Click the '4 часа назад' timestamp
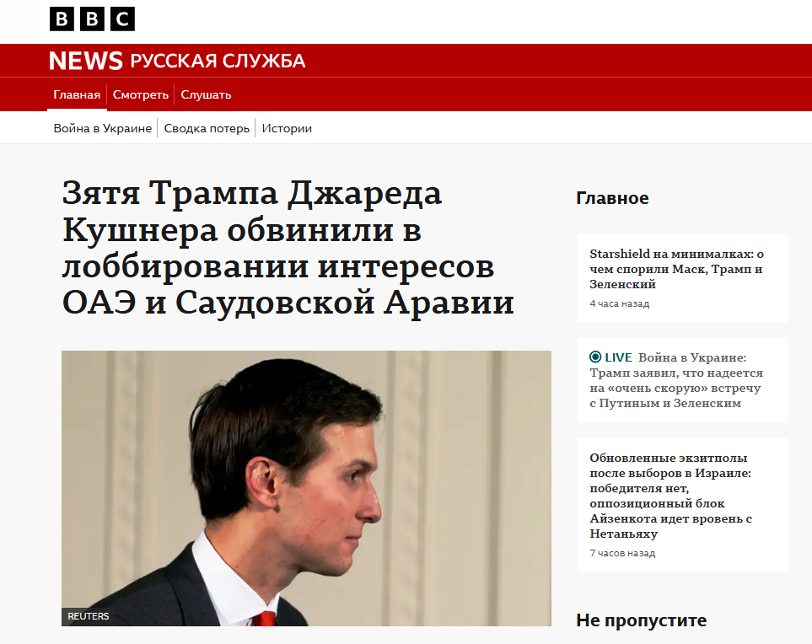Image resolution: width=812 pixels, height=644 pixels. click(x=620, y=304)
